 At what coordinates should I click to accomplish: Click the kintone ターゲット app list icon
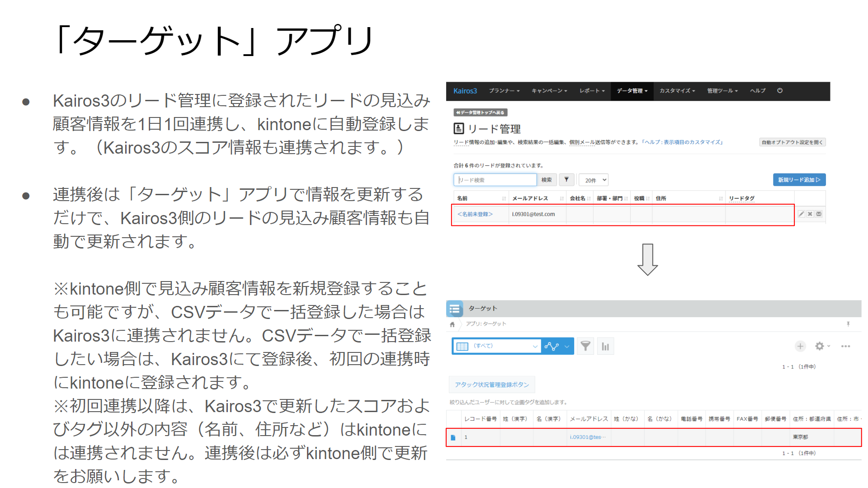(455, 309)
